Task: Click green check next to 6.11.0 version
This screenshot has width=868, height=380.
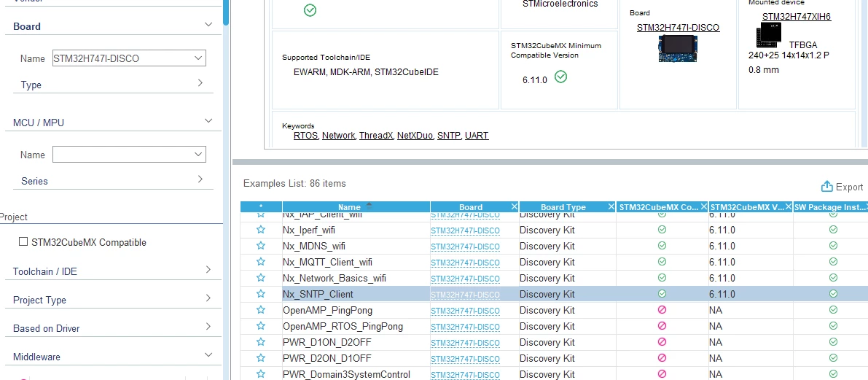Action: (x=560, y=77)
